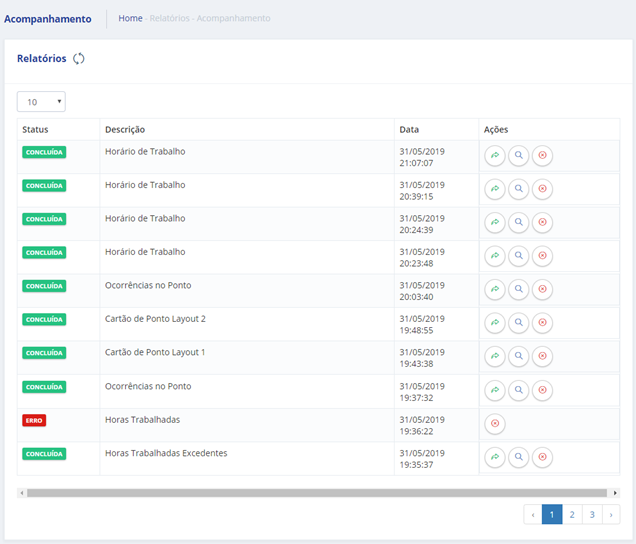The width and height of the screenshot is (636, 544).
Task: Go to page 3 of reports
Action: pos(592,515)
